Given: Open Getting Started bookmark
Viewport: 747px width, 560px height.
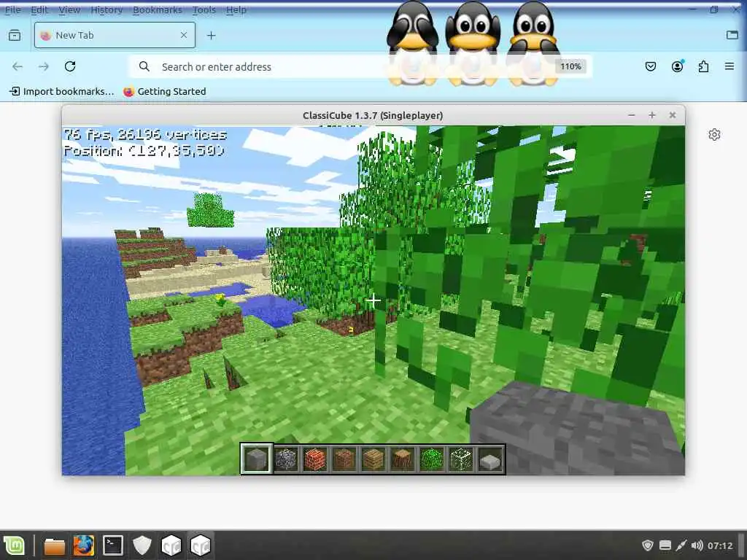Looking at the screenshot, I should pyautogui.click(x=165, y=91).
